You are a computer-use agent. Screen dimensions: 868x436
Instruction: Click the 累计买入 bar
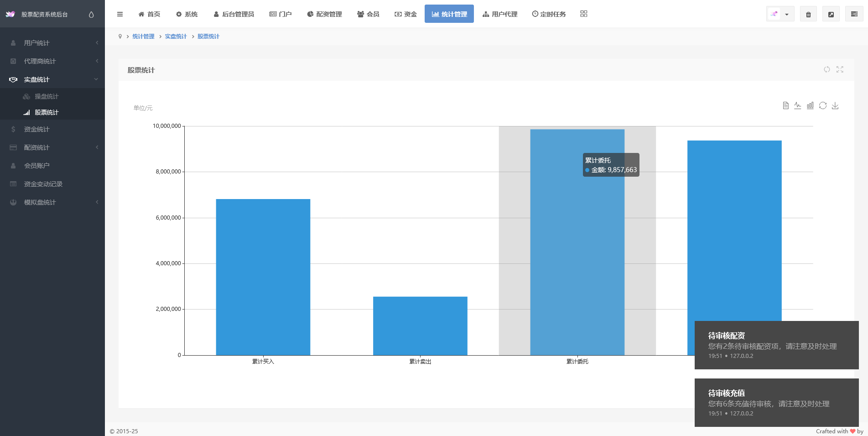pyautogui.click(x=263, y=277)
